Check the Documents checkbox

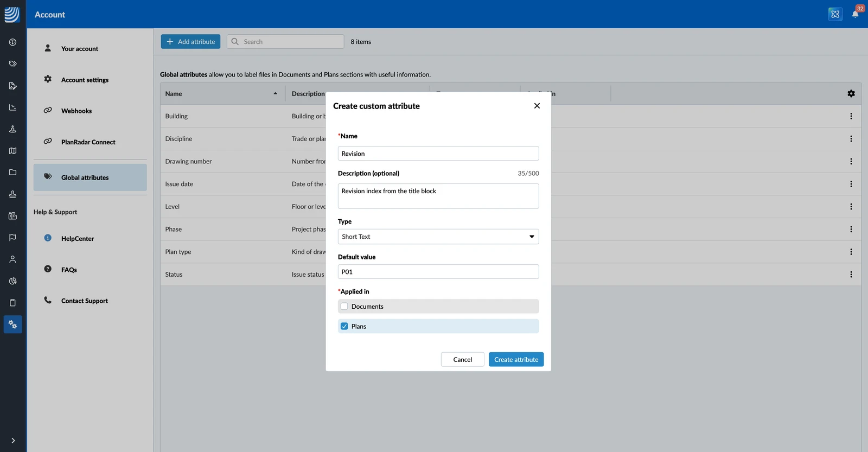pos(344,307)
